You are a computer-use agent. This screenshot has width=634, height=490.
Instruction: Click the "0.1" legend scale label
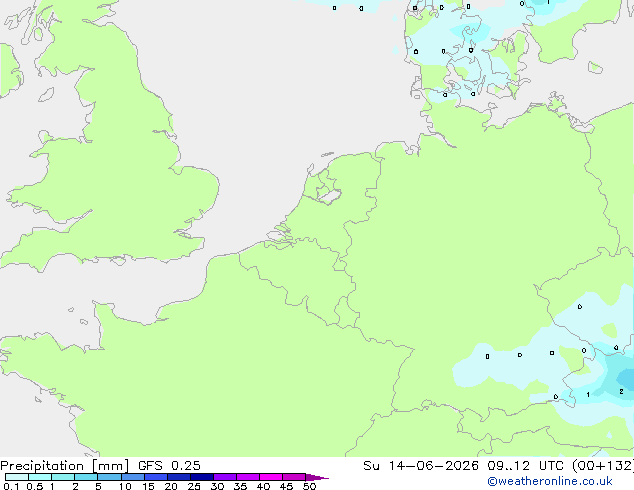point(11,486)
